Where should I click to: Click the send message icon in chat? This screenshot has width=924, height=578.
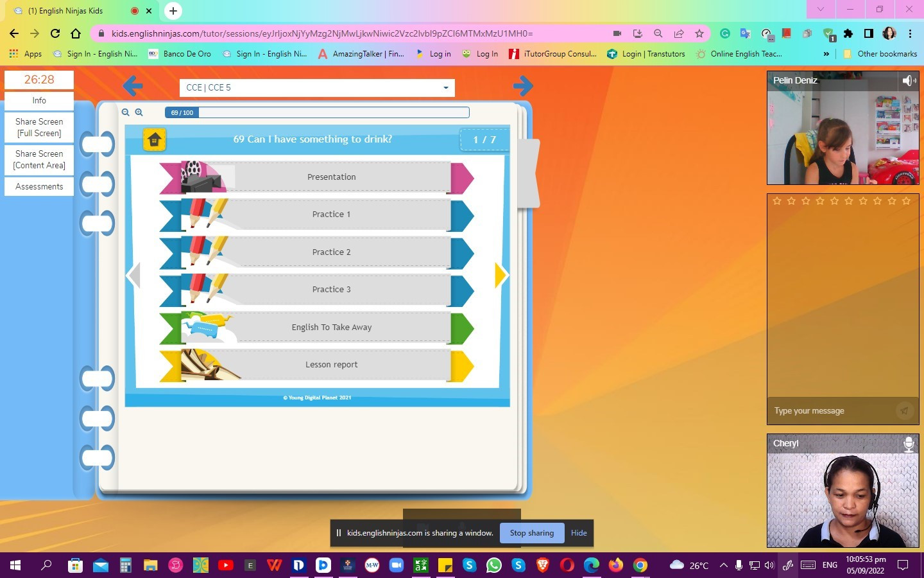pos(904,411)
